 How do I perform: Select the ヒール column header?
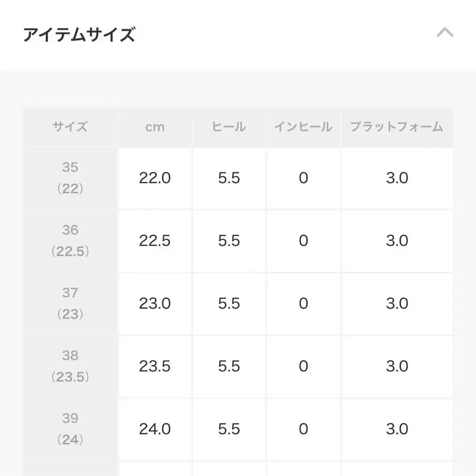228,127
